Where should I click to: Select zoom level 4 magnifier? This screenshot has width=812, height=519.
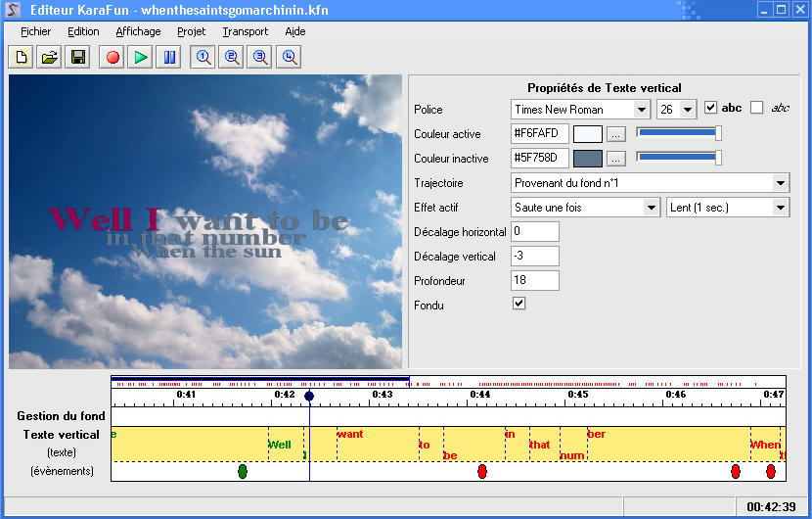[290, 58]
